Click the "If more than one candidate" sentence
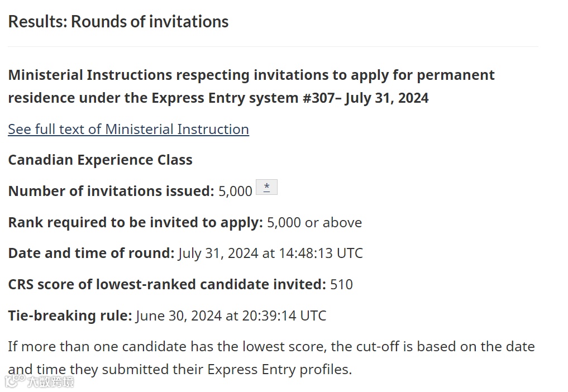The image size is (568, 392). coord(271,347)
